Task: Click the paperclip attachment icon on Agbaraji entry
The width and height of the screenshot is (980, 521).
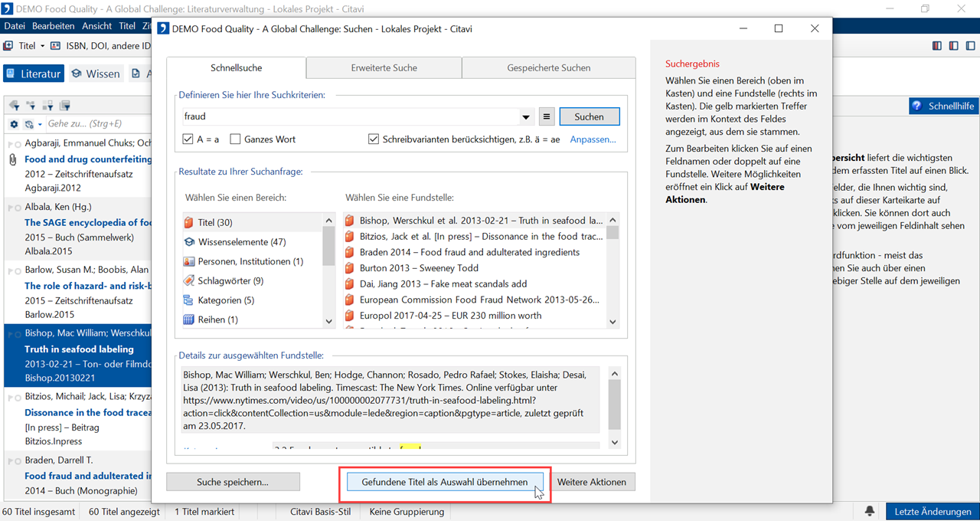Action: (12, 159)
